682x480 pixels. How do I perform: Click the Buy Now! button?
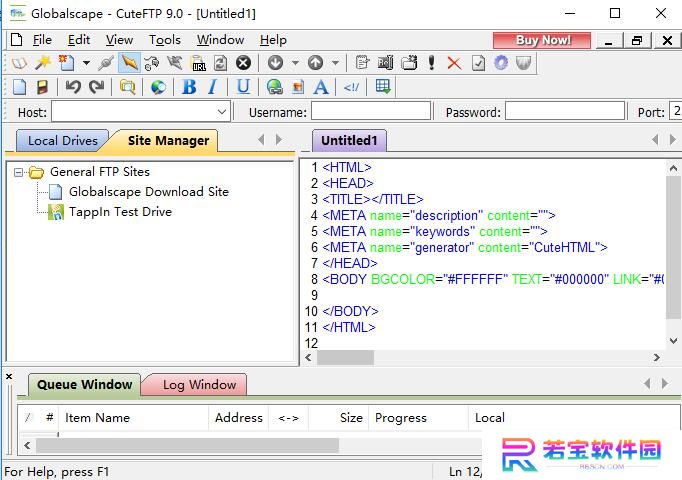coord(542,40)
